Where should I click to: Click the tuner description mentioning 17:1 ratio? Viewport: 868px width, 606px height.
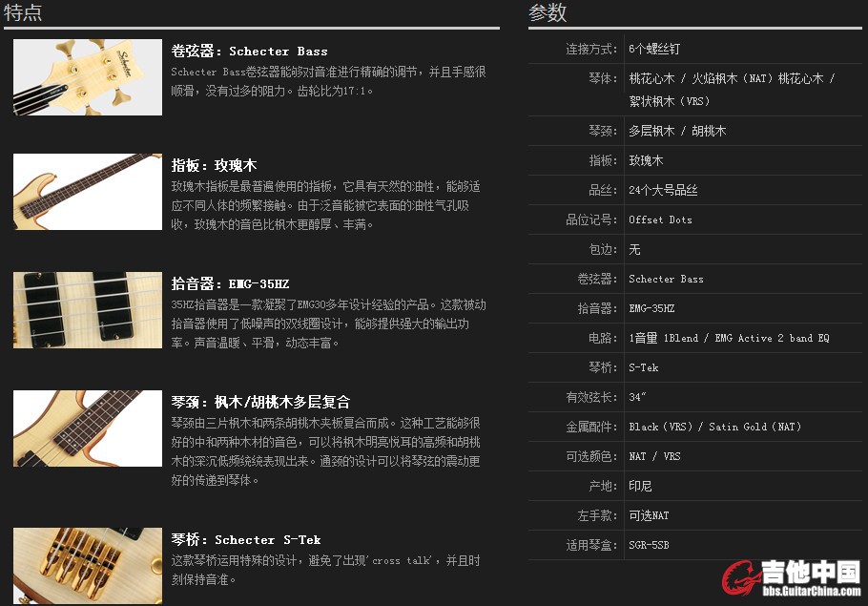[328, 81]
